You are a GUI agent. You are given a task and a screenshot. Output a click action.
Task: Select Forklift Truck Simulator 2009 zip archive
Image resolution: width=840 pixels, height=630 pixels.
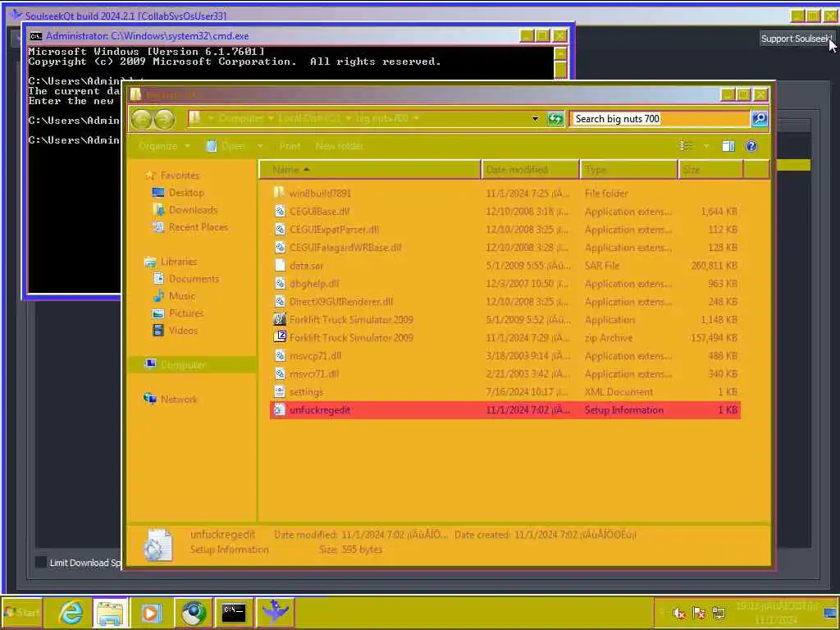[504, 338]
